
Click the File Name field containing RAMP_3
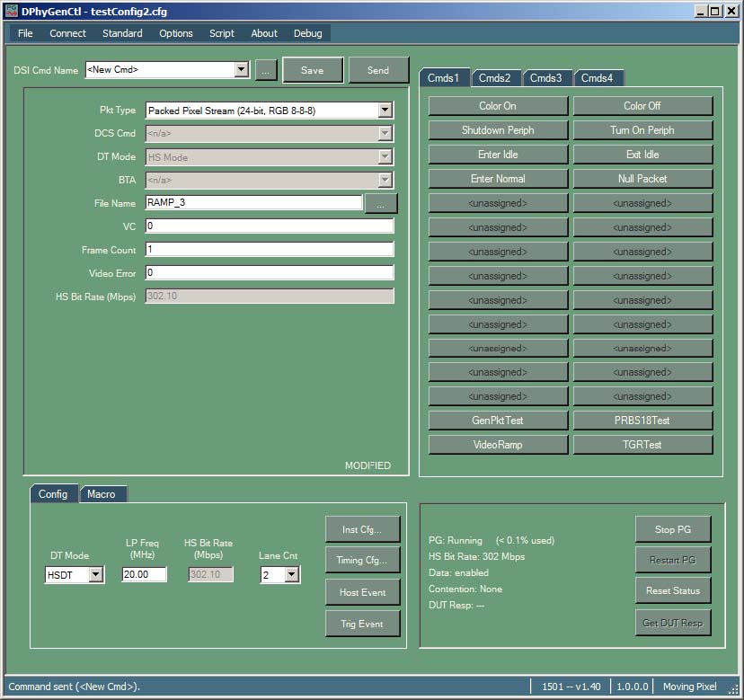click(253, 203)
